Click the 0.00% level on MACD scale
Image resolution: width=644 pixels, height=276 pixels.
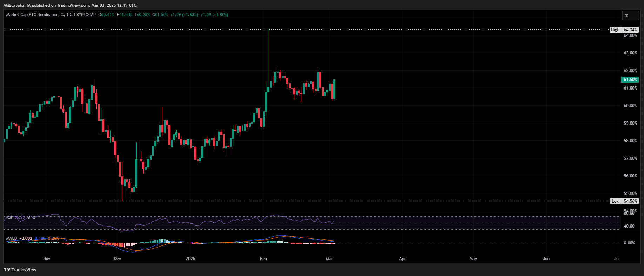pos(629,243)
